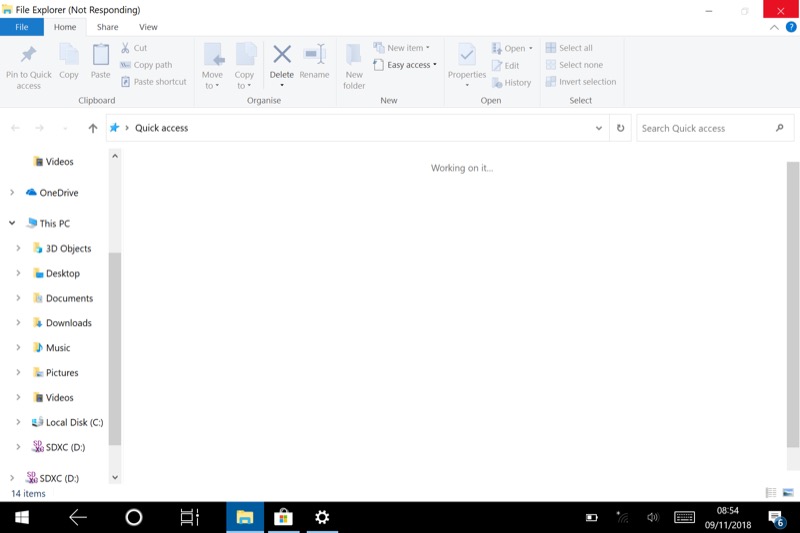800x533 pixels.
Task: Select Pictures in navigation pane
Action: click(62, 373)
